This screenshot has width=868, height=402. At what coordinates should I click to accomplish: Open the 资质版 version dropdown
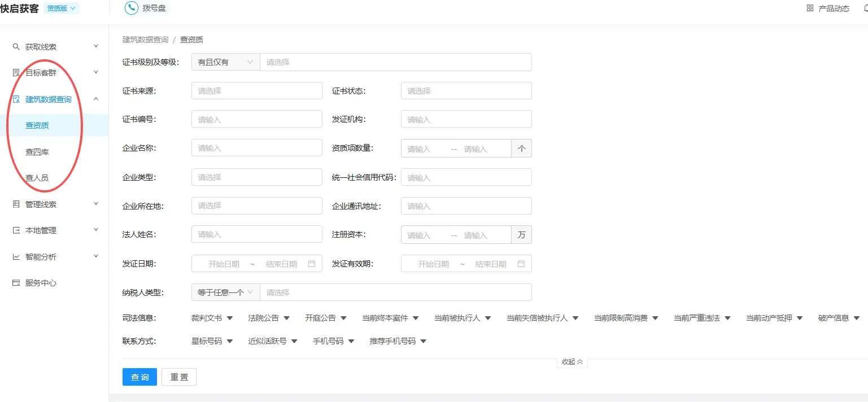point(62,8)
